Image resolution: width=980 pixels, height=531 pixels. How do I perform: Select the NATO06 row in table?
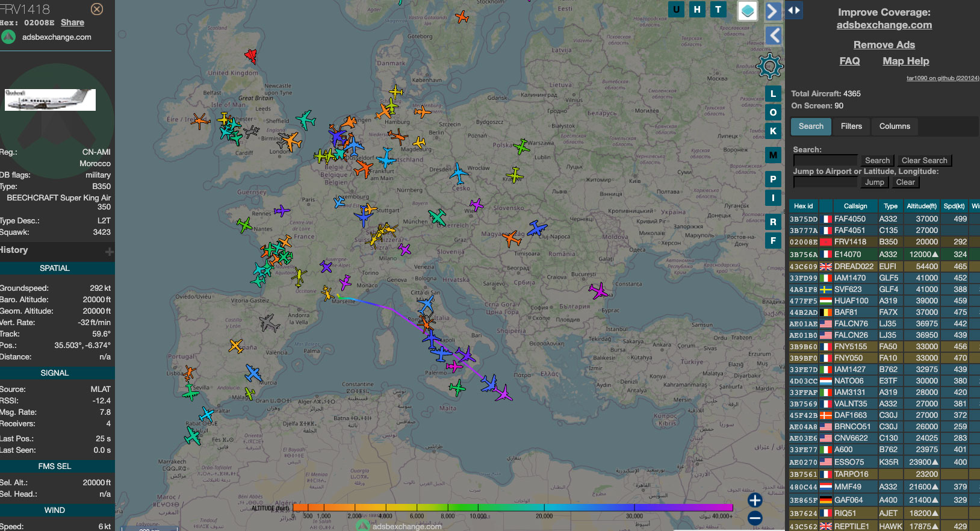[x=884, y=380]
